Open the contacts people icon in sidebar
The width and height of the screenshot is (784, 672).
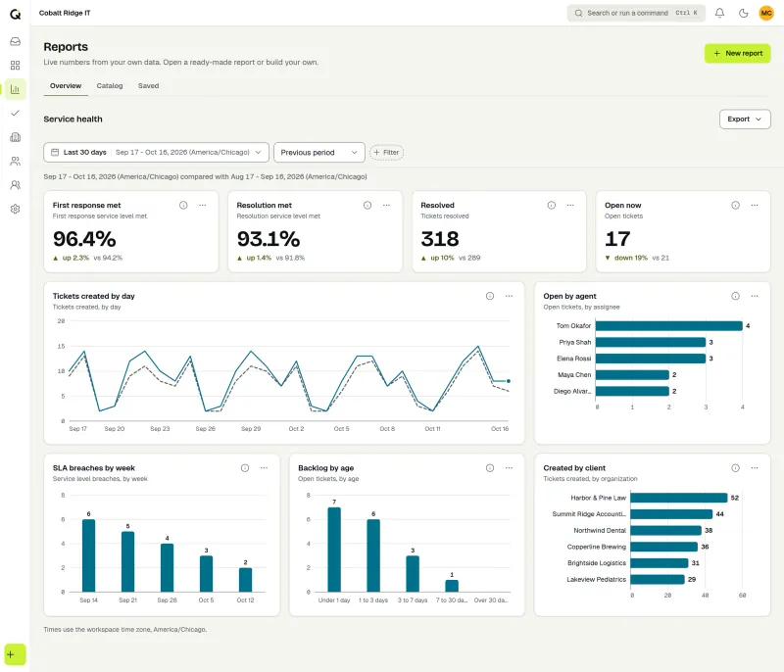16,161
